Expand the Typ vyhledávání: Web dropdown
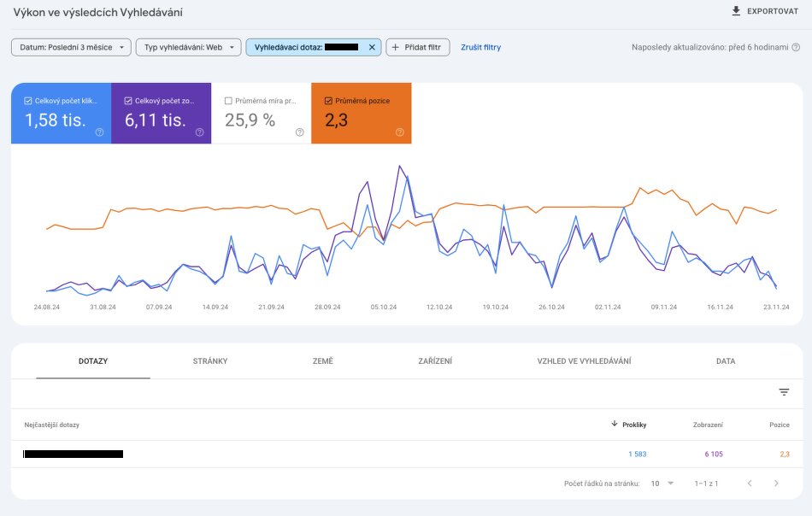Image resolution: width=812 pixels, height=516 pixels. pos(187,48)
